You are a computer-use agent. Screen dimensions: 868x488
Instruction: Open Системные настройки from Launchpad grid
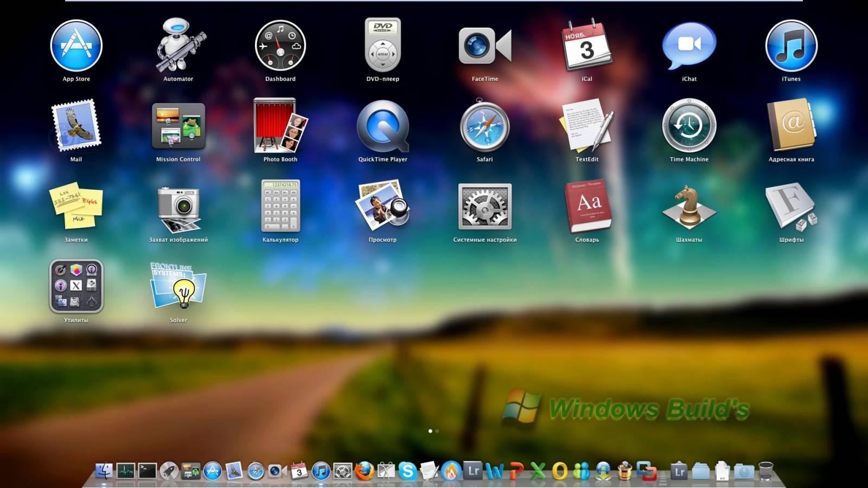click(x=485, y=207)
